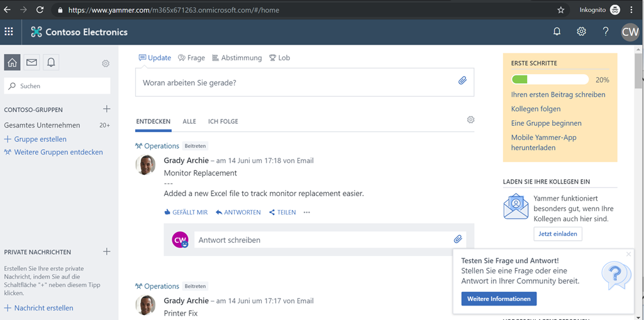Go to Yammer home icon in sidebar
The image size is (644, 320).
click(13, 62)
